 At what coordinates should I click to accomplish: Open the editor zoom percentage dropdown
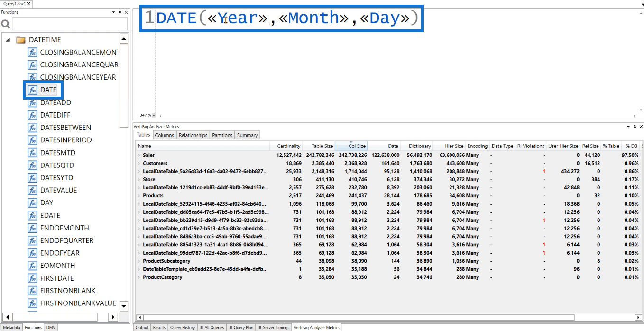click(x=154, y=115)
